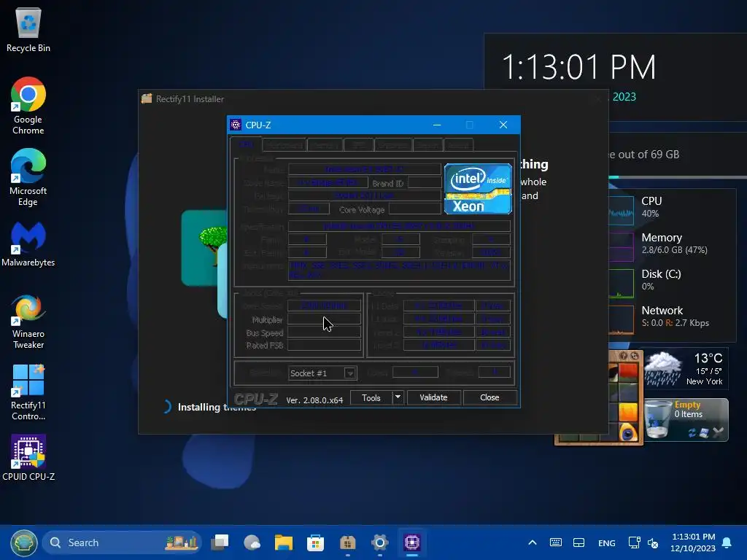Switch to the About tab in CPU-Z
This screenshot has height=560, width=747.
pos(458,145)
